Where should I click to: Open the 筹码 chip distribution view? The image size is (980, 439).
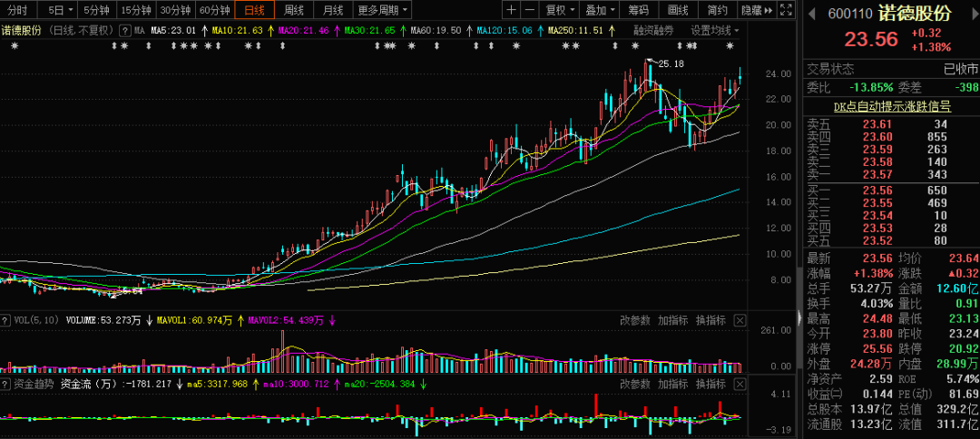(x=638, y=10)
